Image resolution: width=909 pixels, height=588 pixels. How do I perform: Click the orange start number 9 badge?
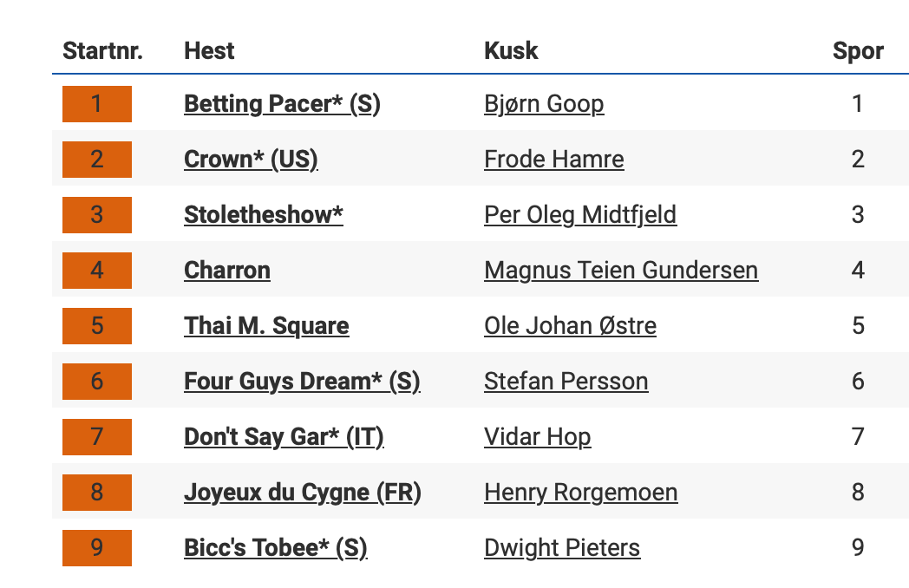click(x=96, y=548)
